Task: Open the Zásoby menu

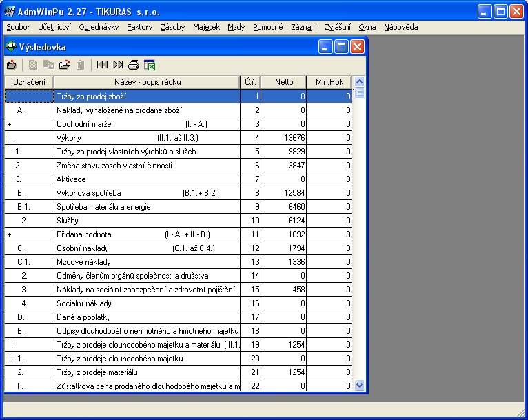Action: coord(173,27)
